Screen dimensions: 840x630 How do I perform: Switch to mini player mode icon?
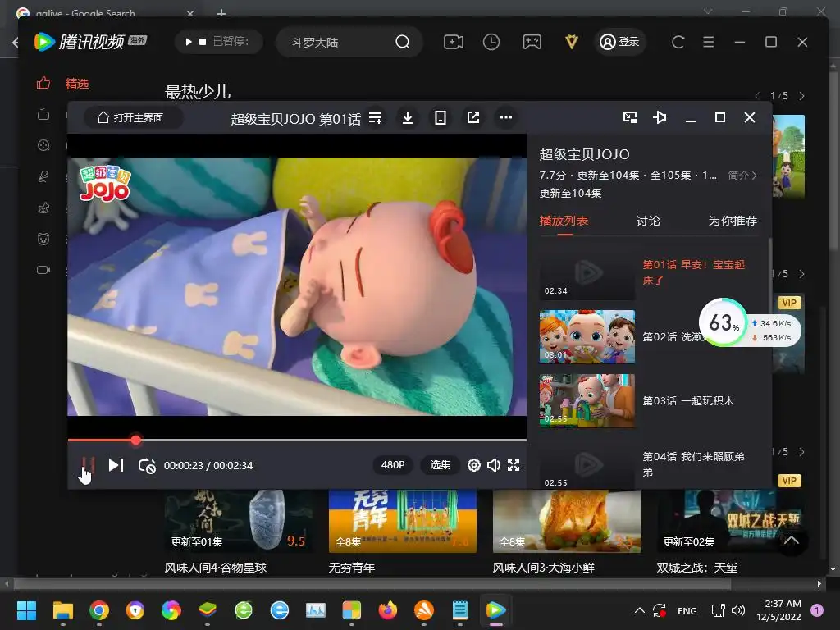pos(630,117)
